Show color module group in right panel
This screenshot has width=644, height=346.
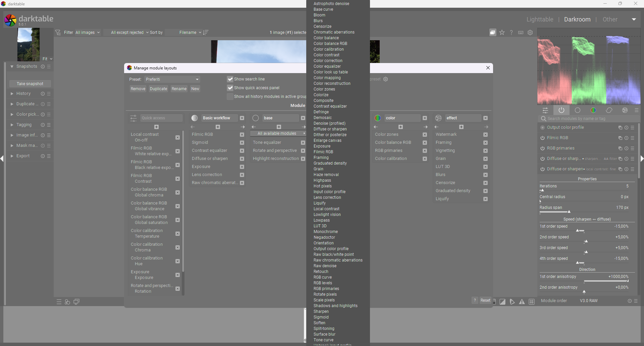593,110
